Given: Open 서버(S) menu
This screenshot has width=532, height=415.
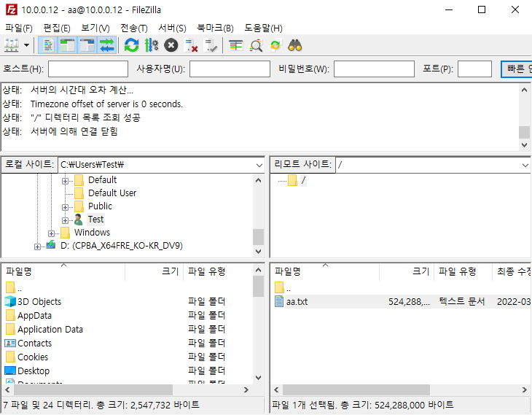Looking at the screenshot, I should click(x=173, y=28).
